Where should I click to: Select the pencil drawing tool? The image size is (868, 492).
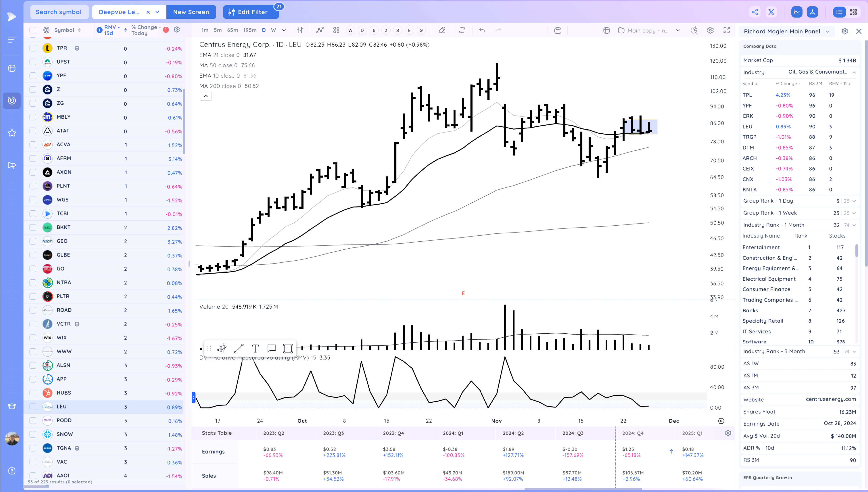442,30
